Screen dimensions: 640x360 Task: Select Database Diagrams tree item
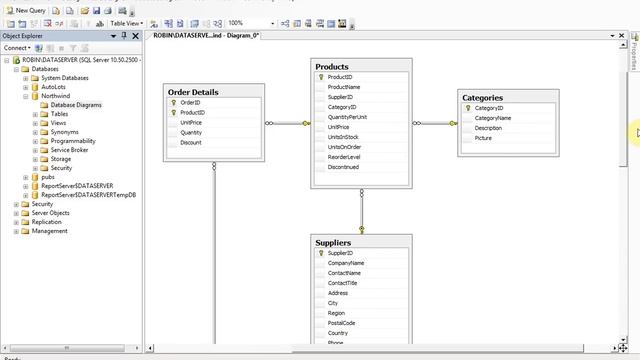[76, 105]
